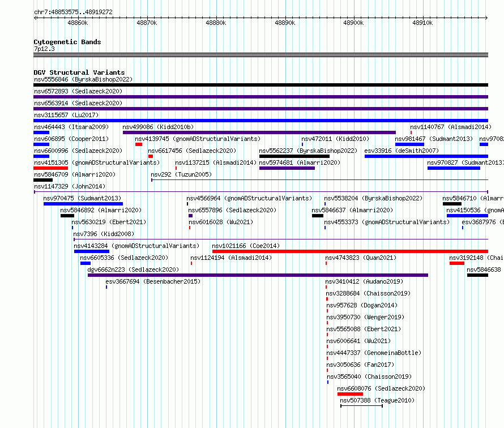Click nsv7396 (Kidd2008) label
504x428 pixels.
point(104,234)
